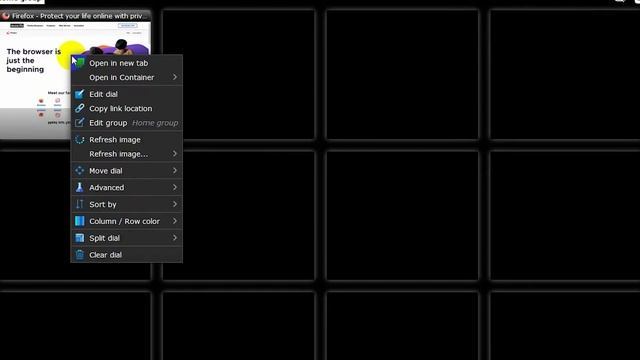The width and height of the screenshot is (640, 360).
Task: Click the Firefox favicon in the dial title
Action: click(x=5, y=16)
